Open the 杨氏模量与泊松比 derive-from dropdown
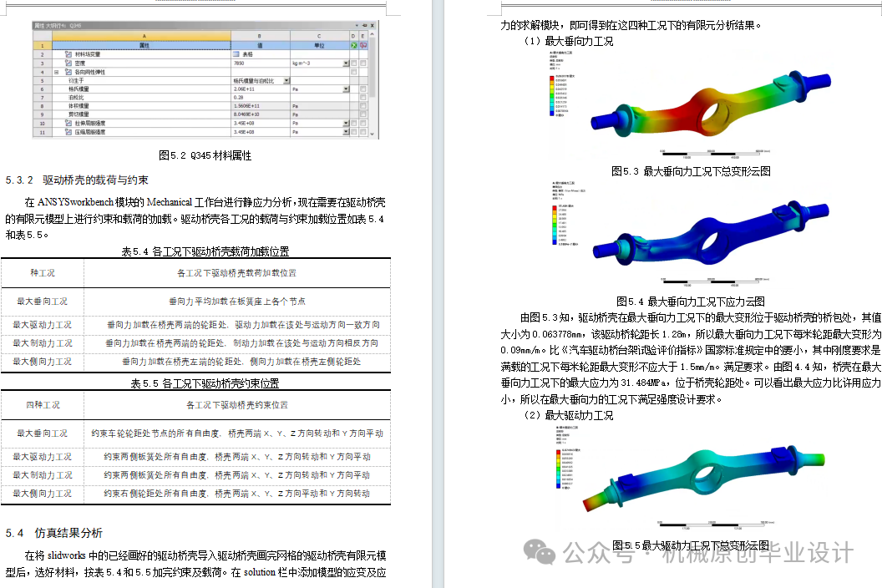The width and height of the screenshot is (882, 588). point(286,80)
